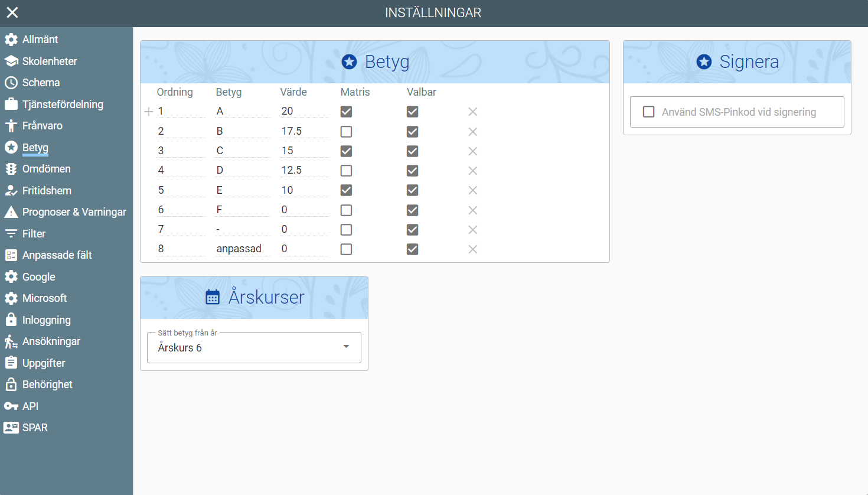The height and width of the screenshot is (495, 868).
Task: Click the warning triangle icon for Prognoser
Action: 11,212
